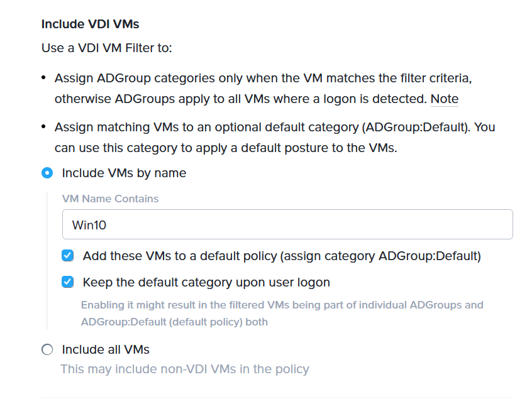Toggle the Keep the default category checkbox
This screenshot has height=399, width=532.
[x=68, y=282]
